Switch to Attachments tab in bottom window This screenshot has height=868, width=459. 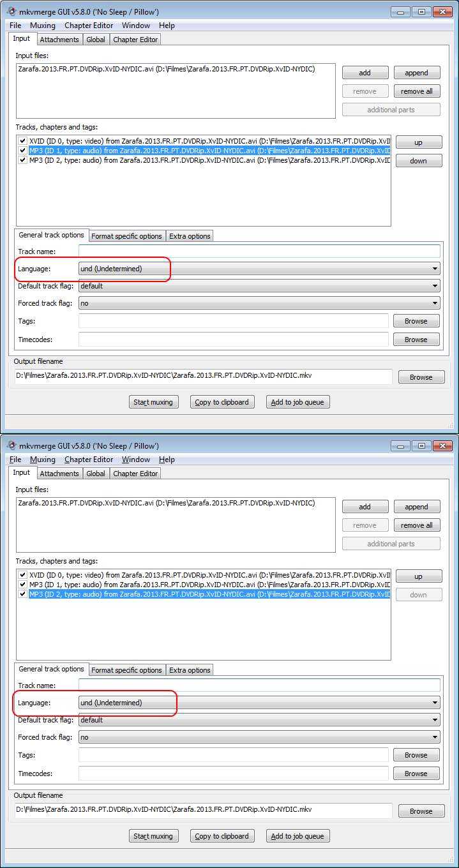pyautogui.click(x=59, y=474)
